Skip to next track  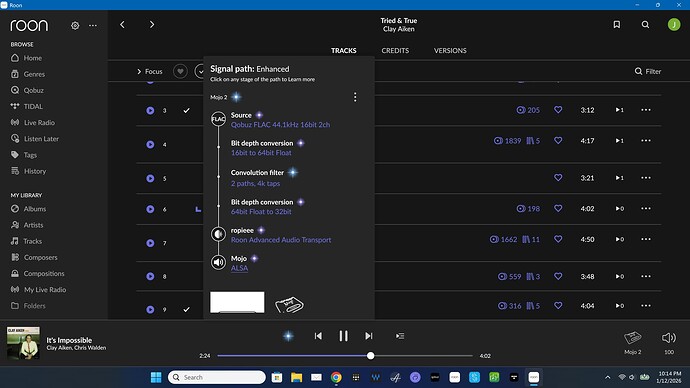[369, 336]
